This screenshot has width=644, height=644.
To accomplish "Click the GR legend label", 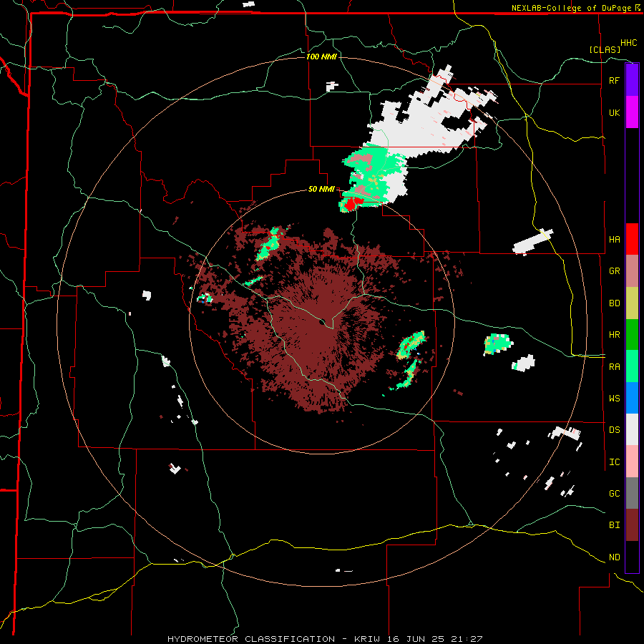I will tap(614, 271).
